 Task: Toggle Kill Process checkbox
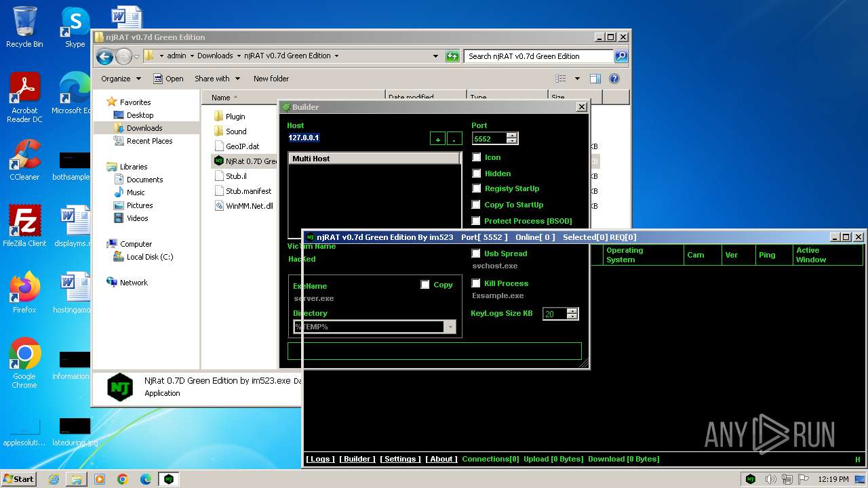476,283
